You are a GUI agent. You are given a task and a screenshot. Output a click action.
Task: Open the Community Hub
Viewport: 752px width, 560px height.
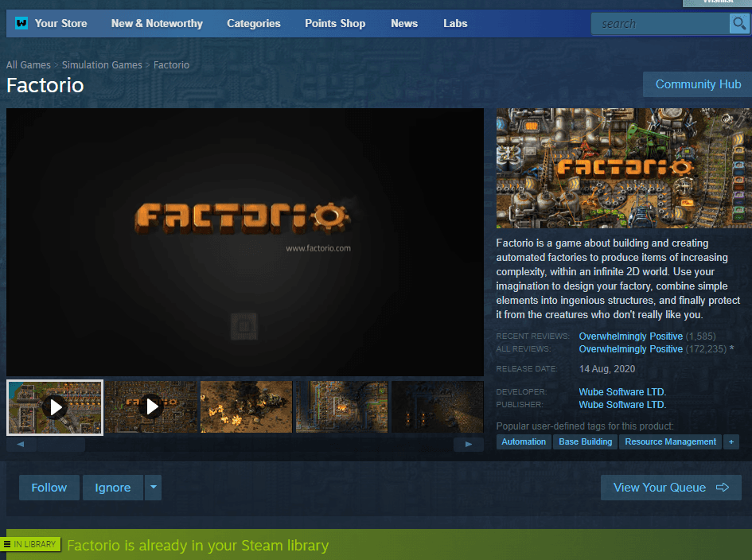pyautogui.click(x=698, y=84)
